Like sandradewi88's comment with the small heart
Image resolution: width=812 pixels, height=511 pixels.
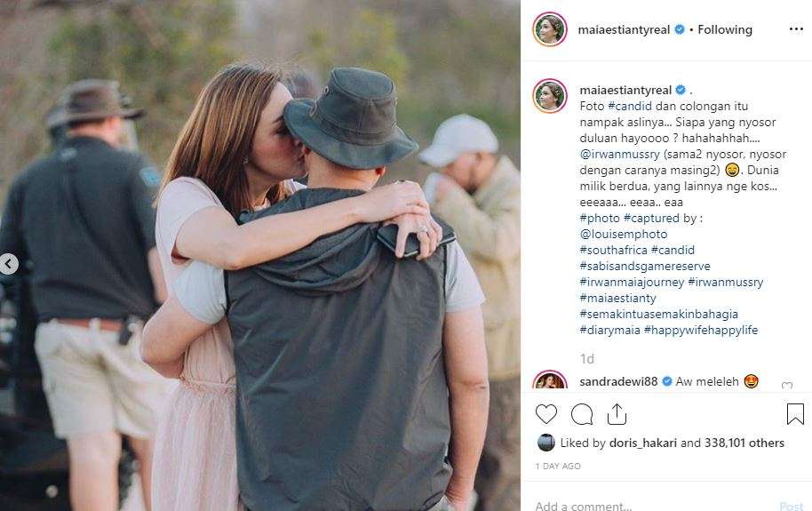tap(787, 387)
